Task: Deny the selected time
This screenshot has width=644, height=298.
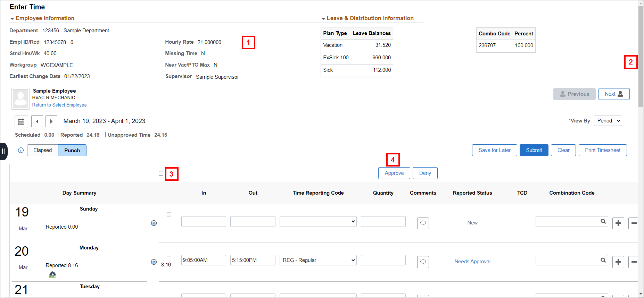Action: 425,173
